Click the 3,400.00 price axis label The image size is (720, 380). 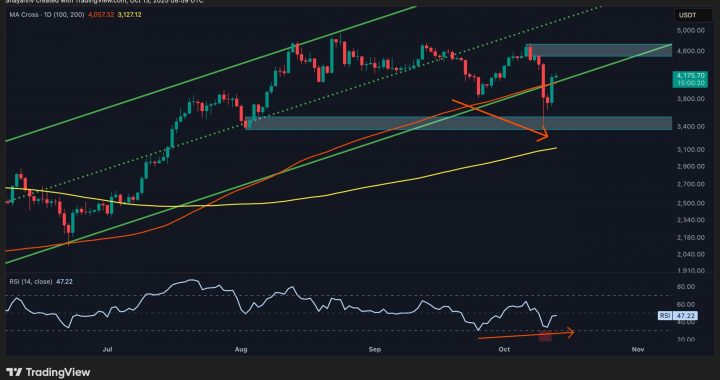[692, 126]
